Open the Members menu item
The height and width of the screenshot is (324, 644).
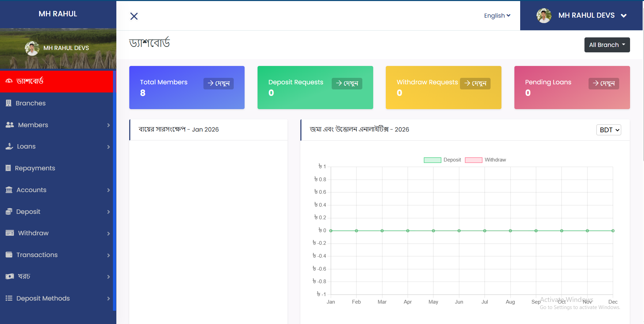click(x=56, y=125)
